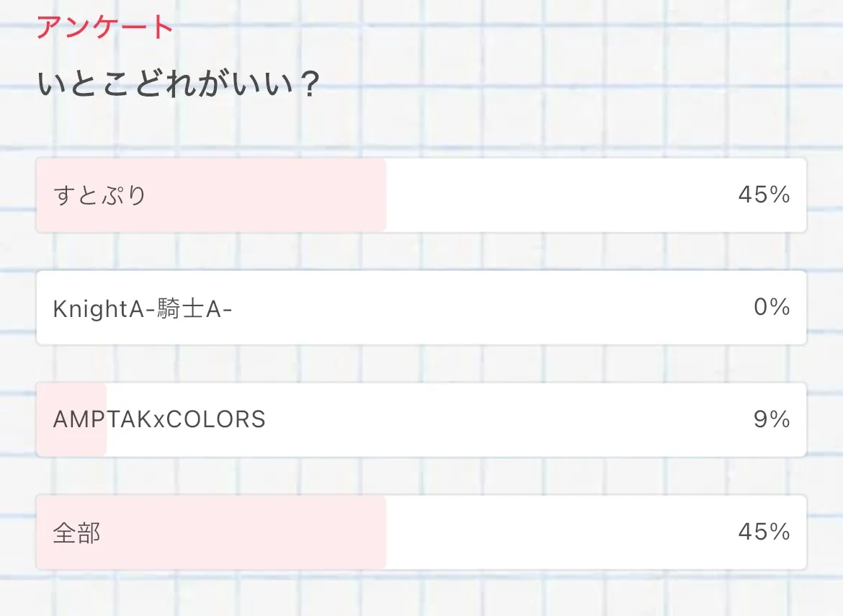Tap the すとぷり label text
The width and height of the screenshot is (843, 616).
tap(99, 196)
